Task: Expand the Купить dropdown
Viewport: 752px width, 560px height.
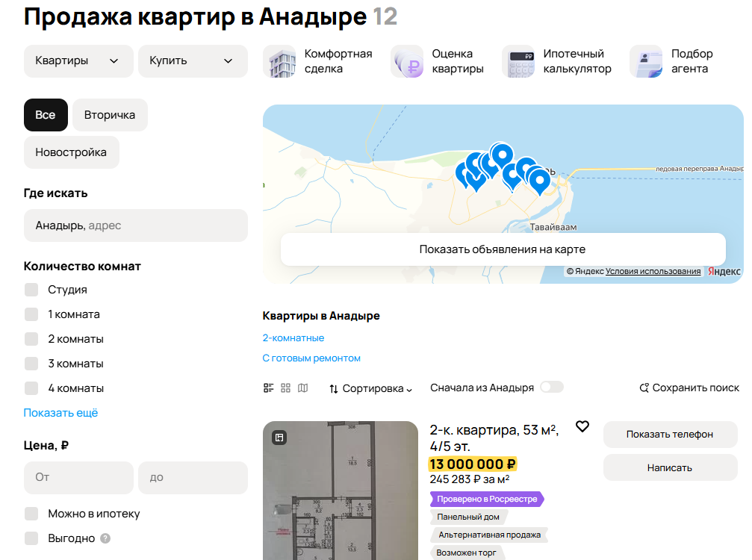Action: [192, 61]
